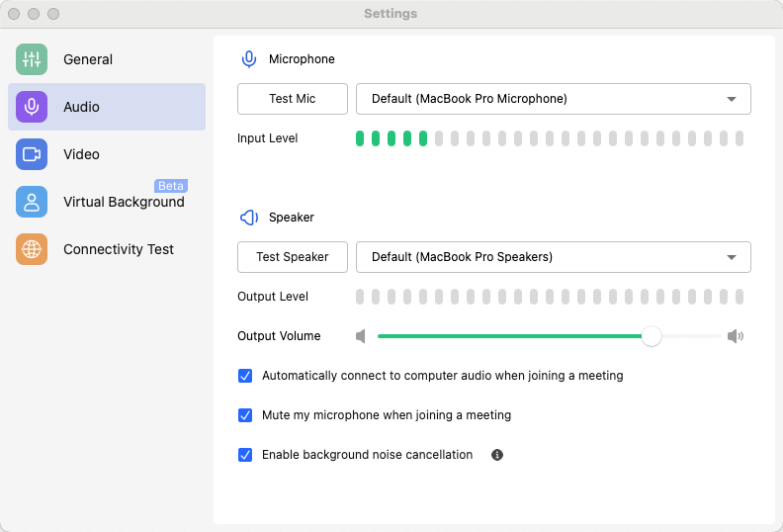Click the muted speaker icon left of slider
This screenshot has width=783, height=532.
361,336
